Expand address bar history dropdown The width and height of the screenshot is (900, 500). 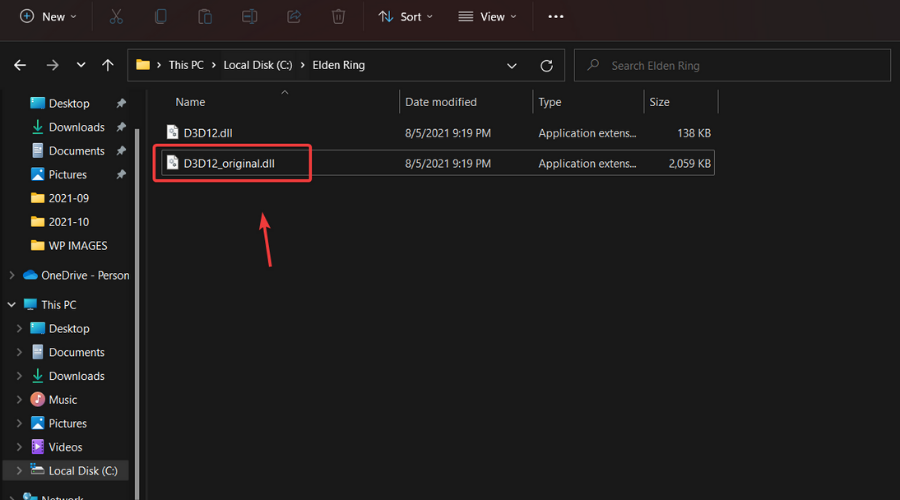coord(511,65)
